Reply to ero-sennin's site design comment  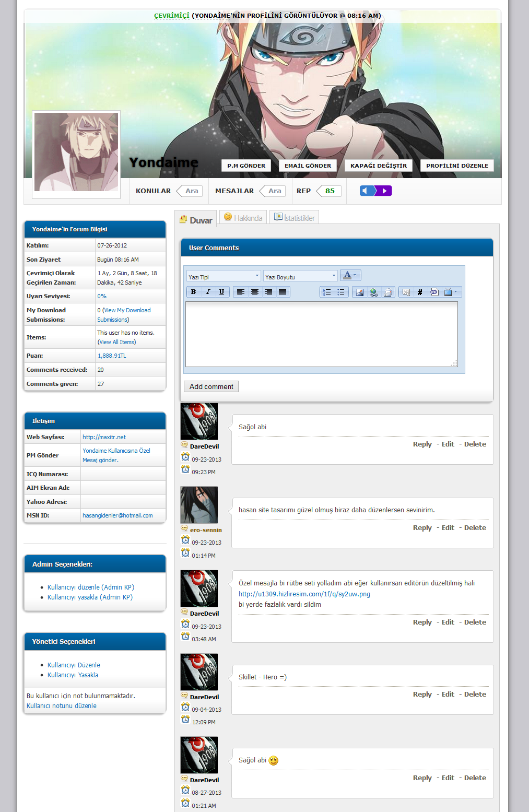(x=422, y=528)
